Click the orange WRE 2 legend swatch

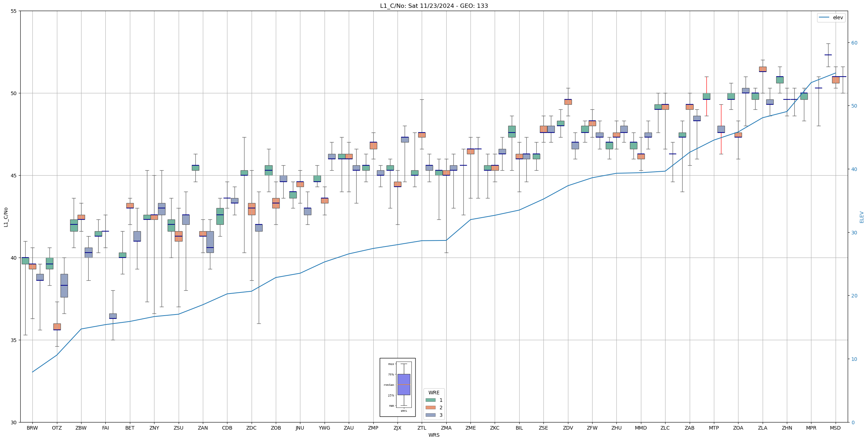pyautogui.click(x=430, y=408)
